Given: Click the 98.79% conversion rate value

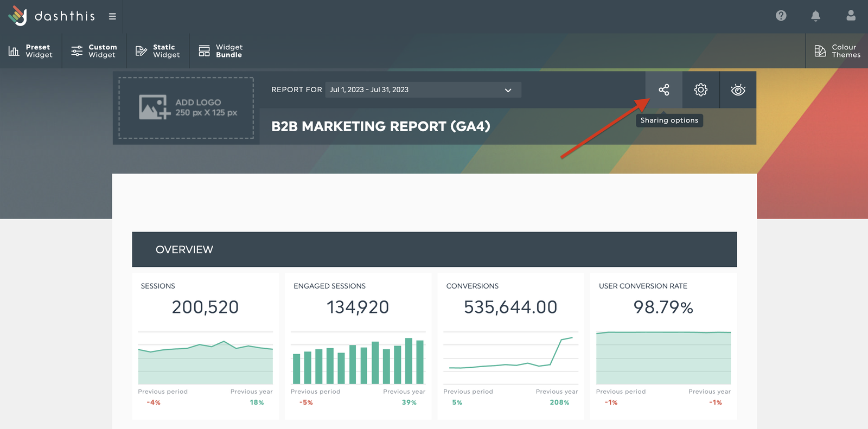Looking at the screenshot, I should (663, 307).
